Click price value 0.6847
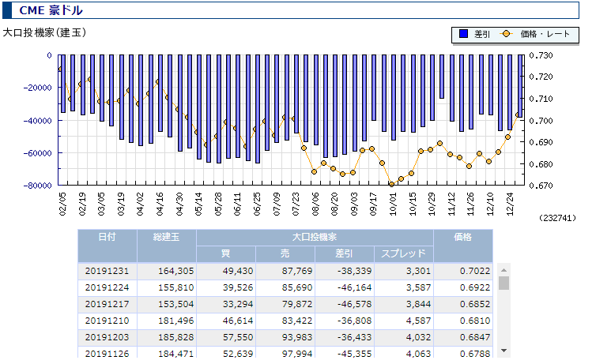This screenshot has width=611, height=364. click(475, 337)
